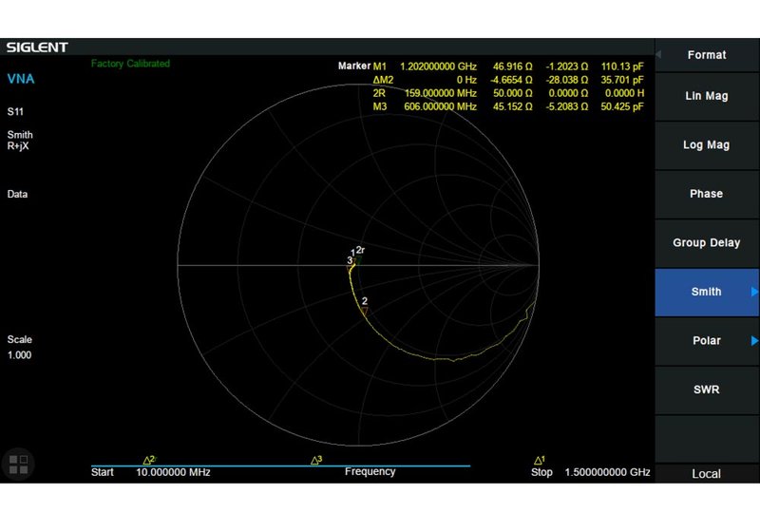Click the marker 1 frequency axis icon
Screen dimensions: 760x532
coord(539,460)
